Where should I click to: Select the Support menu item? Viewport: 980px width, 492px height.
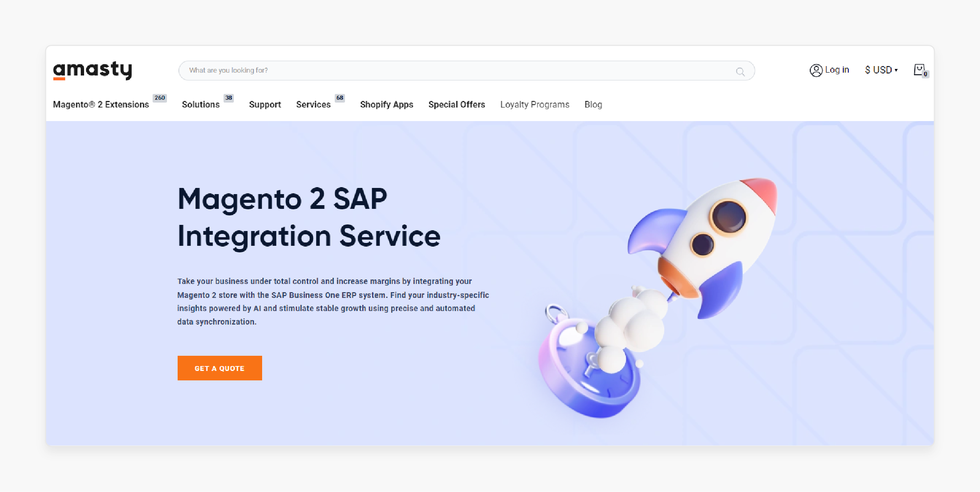265,105
